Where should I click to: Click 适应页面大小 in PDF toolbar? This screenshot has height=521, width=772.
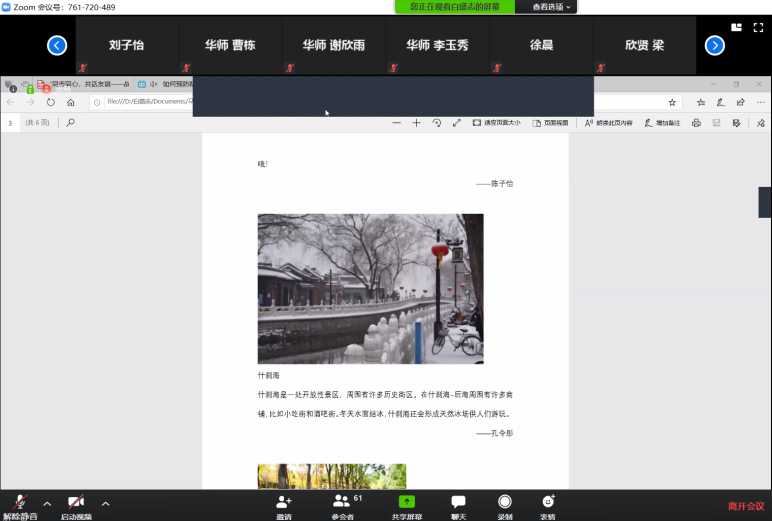tap(496, 123)
